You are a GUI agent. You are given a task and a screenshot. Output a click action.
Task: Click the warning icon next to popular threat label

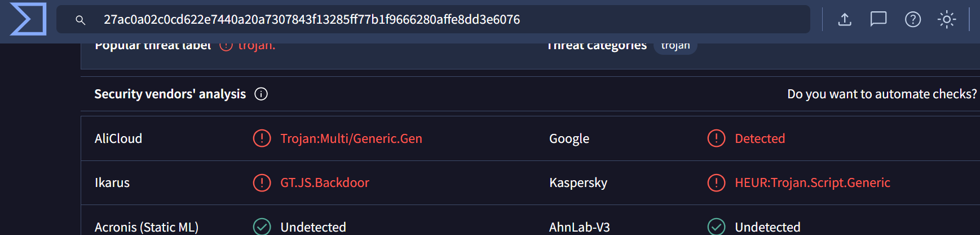pos(226,45)
